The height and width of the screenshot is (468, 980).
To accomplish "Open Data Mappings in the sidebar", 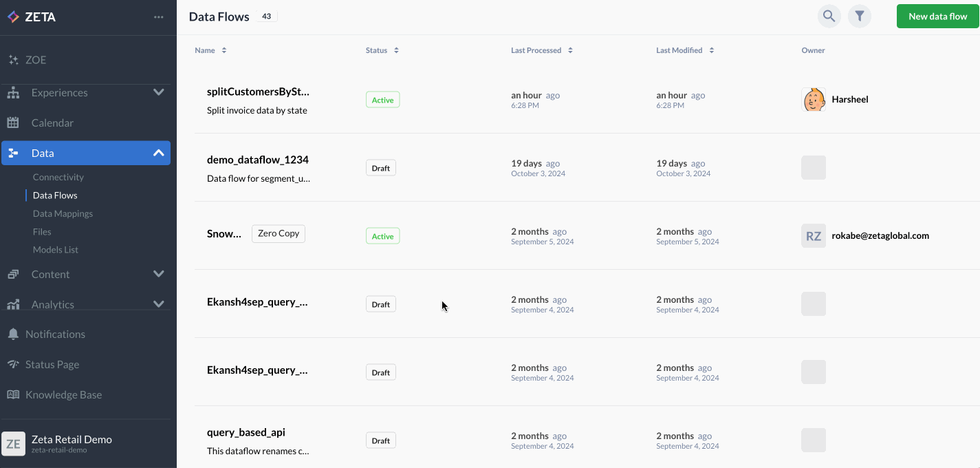I will [x=63, y=213].
